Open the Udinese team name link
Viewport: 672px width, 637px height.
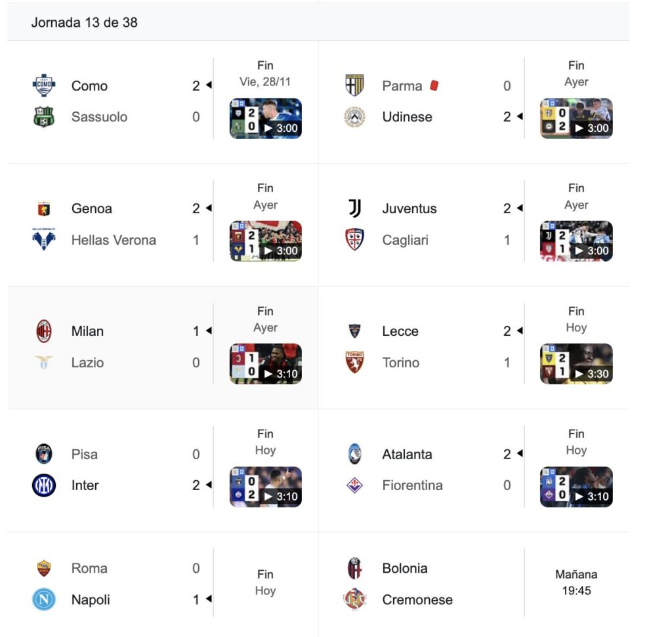(x=407, y=117)
